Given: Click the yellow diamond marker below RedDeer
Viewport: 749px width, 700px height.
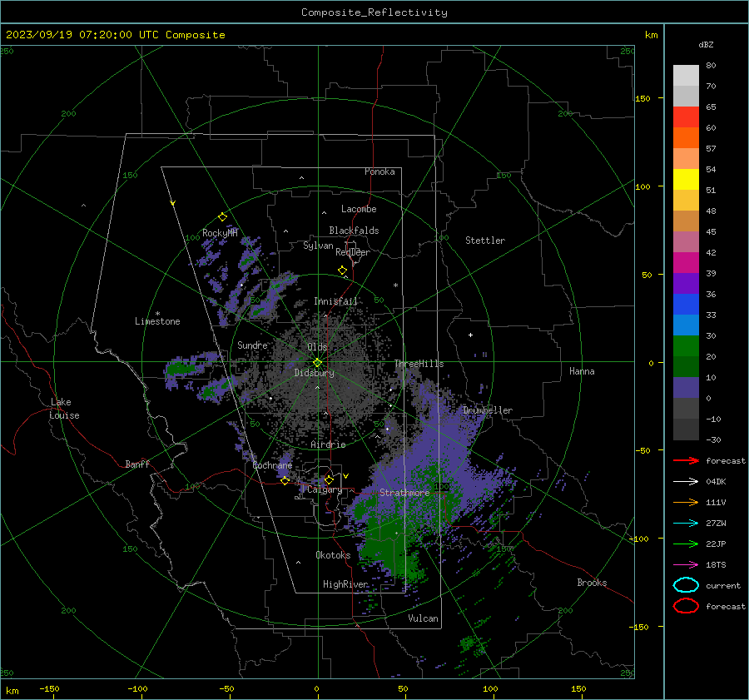Looking at the screenshot, I should point(342,271).
